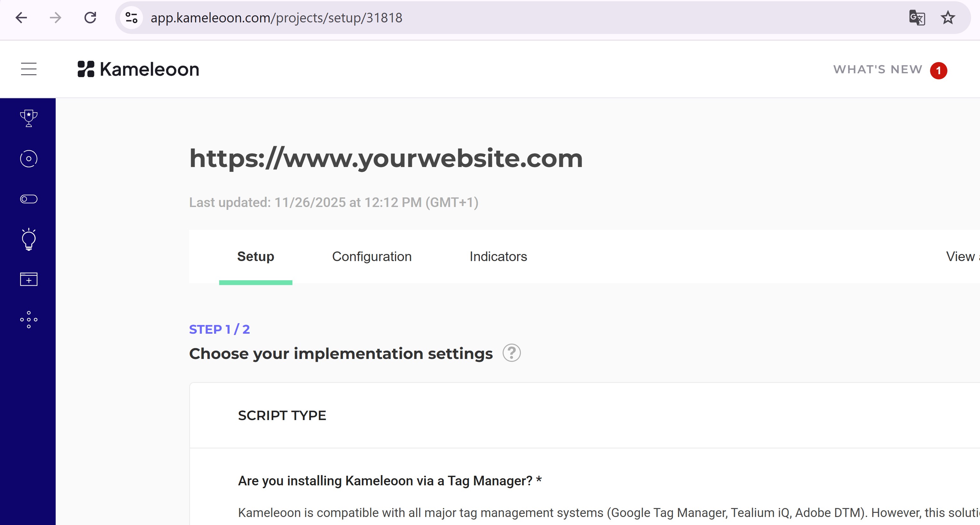
Task: Open the window-plus widgets sidebar icon
Action: (x=28, y=279)
